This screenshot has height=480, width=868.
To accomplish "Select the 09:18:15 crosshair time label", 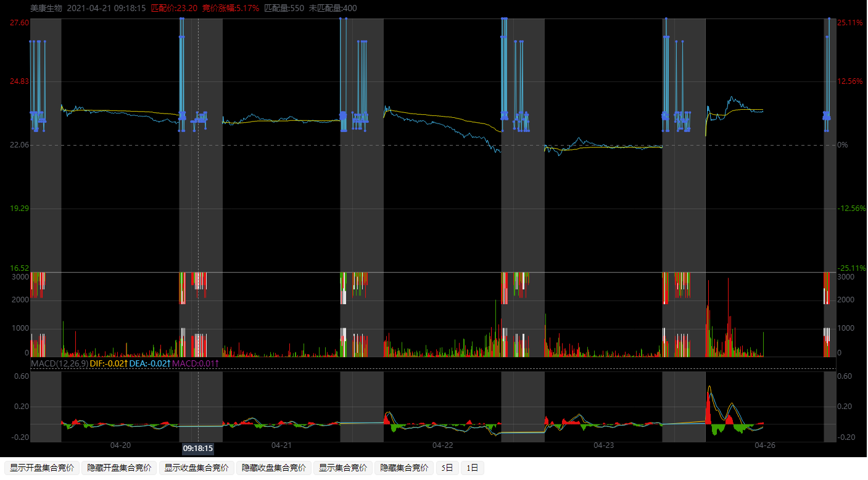I will pyautogui.click(x=197, y=449).
